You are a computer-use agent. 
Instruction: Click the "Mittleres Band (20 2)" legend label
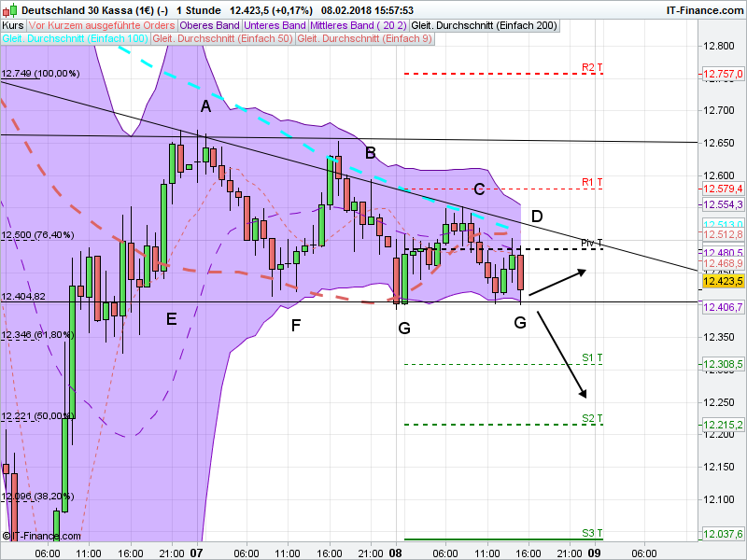pos(358,26)
